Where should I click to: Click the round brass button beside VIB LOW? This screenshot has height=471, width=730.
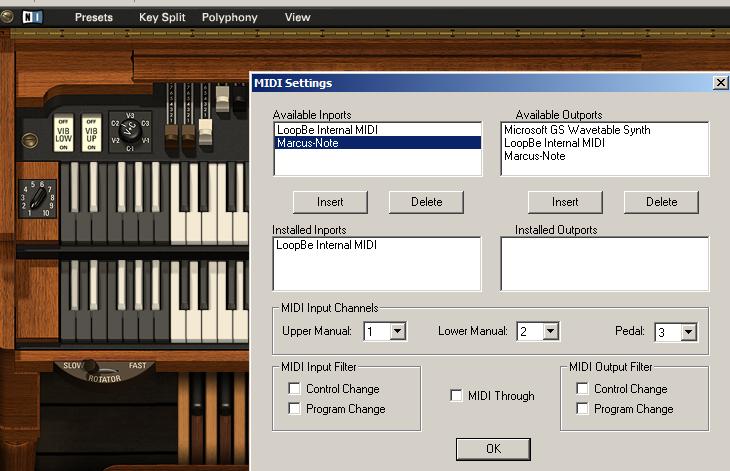[x=29, y=141]
